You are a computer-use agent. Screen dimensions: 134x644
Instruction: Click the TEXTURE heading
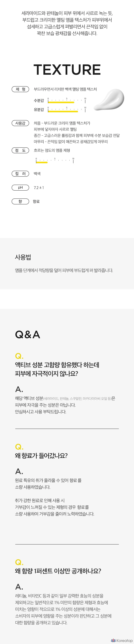point(67,69)
